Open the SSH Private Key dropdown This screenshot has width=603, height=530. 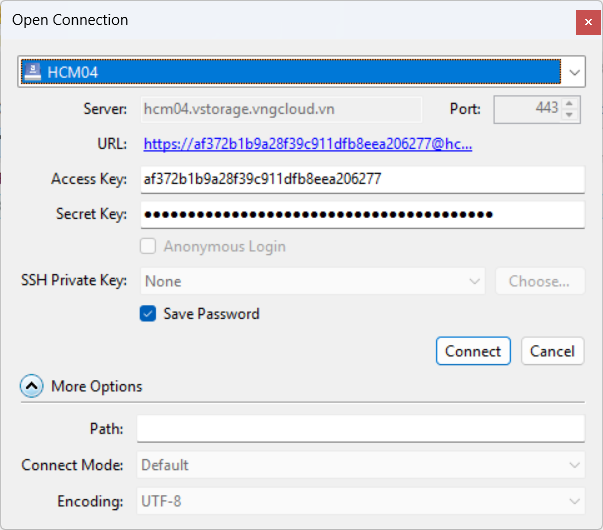pyautogui.click(x=313, y=281)
